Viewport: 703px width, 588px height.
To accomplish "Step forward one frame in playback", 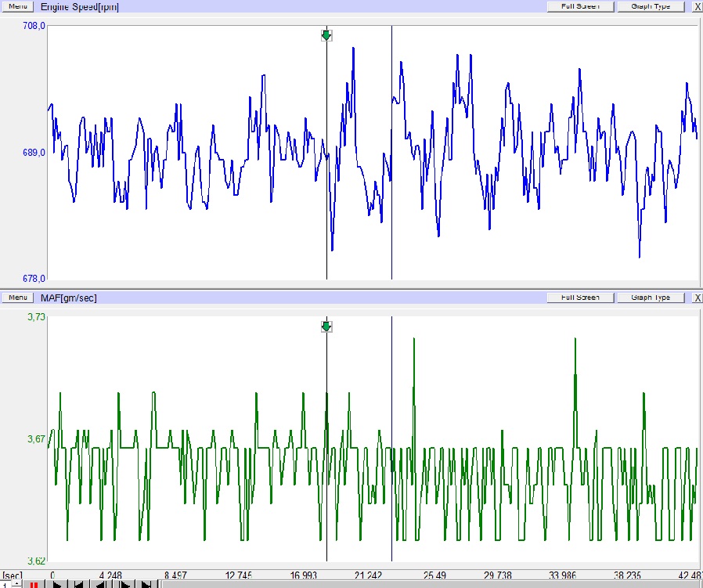I will pyautogui.click(x=124, y=584).
